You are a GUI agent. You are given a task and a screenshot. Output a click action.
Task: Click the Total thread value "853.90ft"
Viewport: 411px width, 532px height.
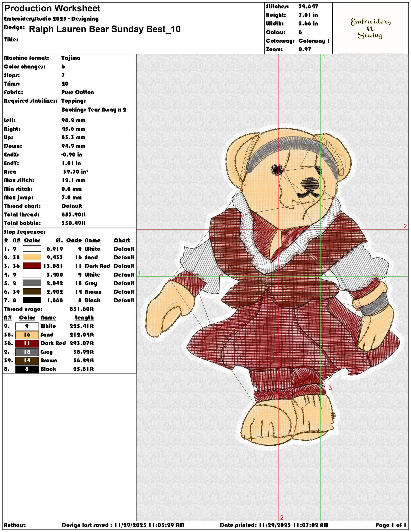coord(73,215)
